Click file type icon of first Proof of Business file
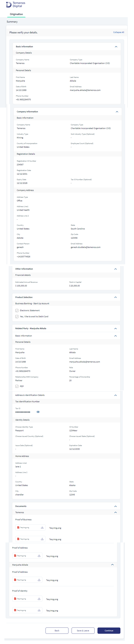This screenshot has width=134, height=644. click(x=18, y=527)
